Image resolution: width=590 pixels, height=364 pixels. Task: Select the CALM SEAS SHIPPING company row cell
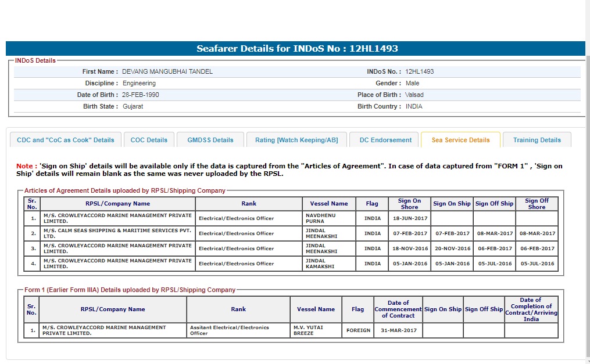(117, 233)
